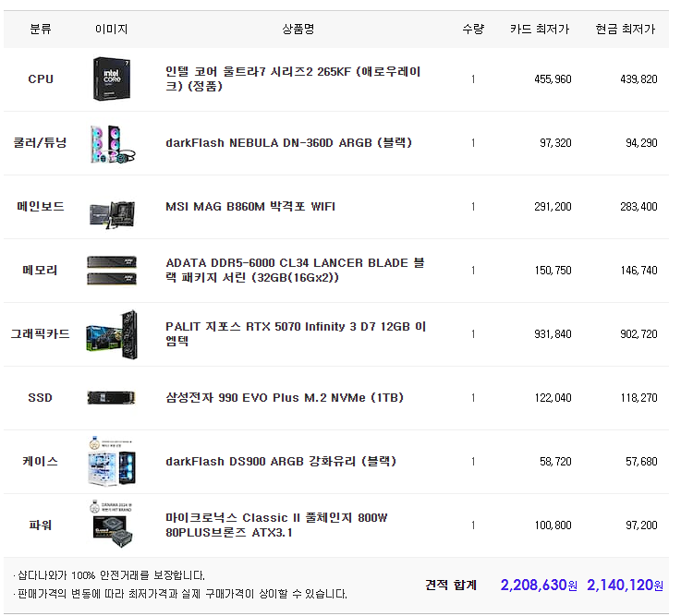Click power supply card price 100,800

[x=553, y=525]
